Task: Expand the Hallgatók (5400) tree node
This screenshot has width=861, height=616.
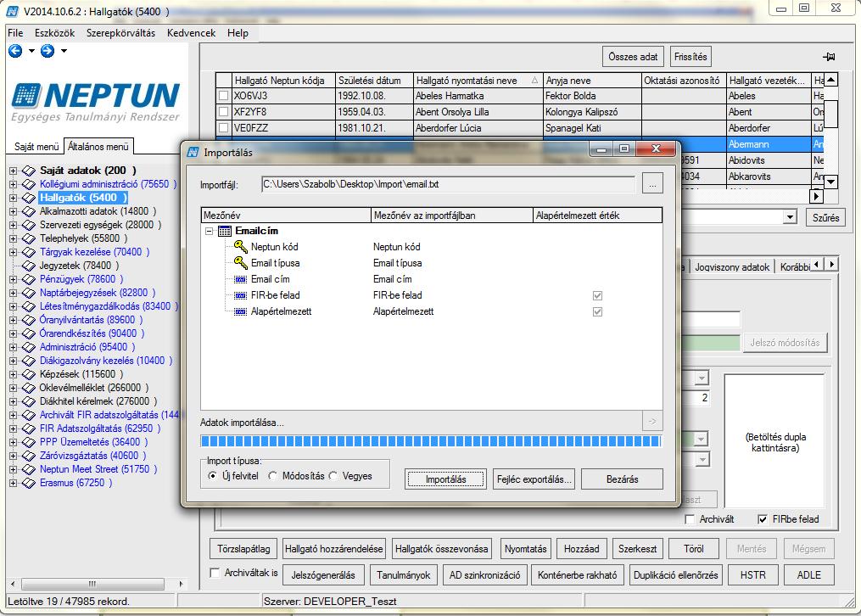Action: 13,199
